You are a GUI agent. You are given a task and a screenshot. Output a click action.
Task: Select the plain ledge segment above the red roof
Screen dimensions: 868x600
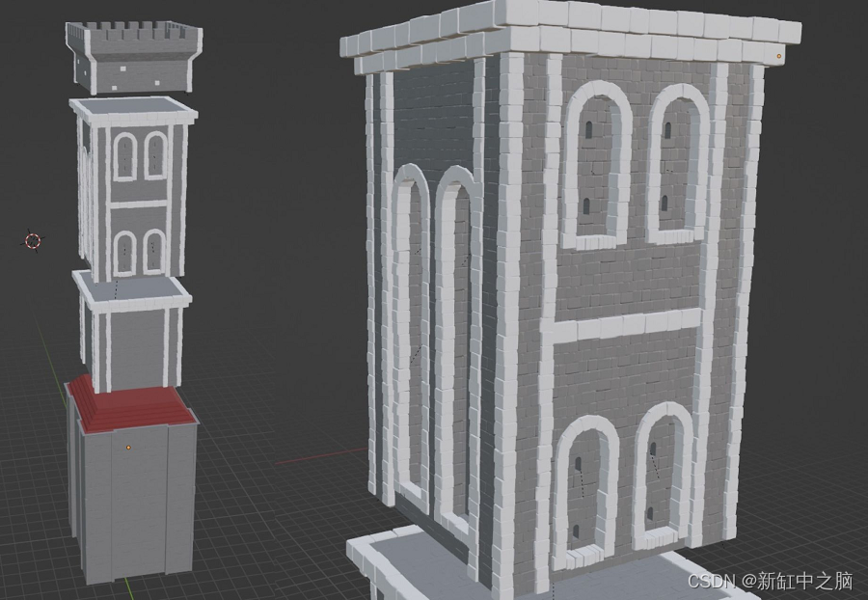[133, 332]
